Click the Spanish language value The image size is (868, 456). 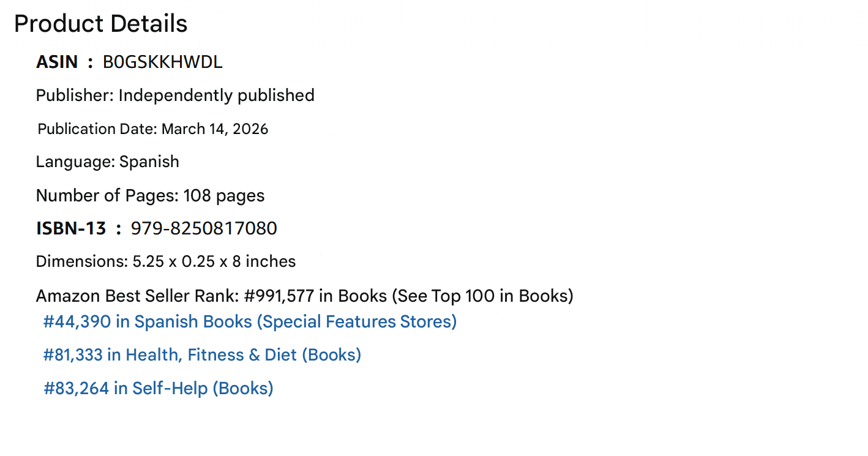149,162
